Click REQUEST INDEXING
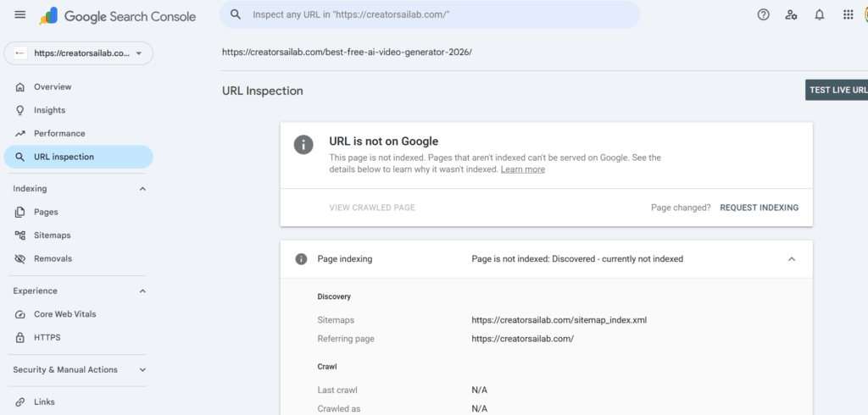Viewport: 868px width, 415px height. pos(759,208)
